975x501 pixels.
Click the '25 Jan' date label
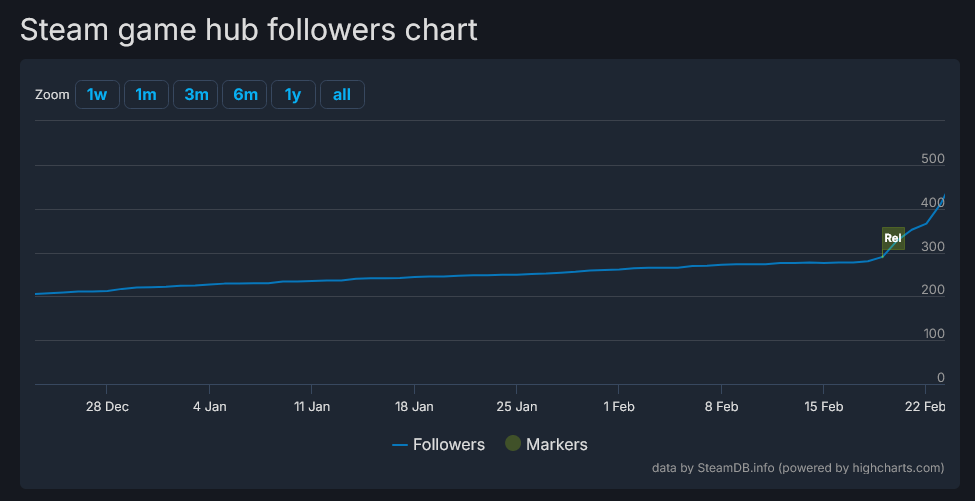point(516,407)
